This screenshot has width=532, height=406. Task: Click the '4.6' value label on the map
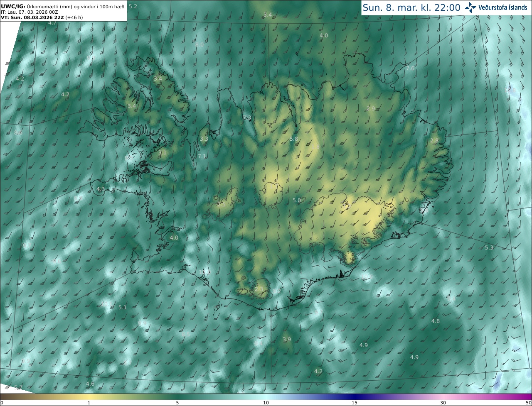click(90, 384)
